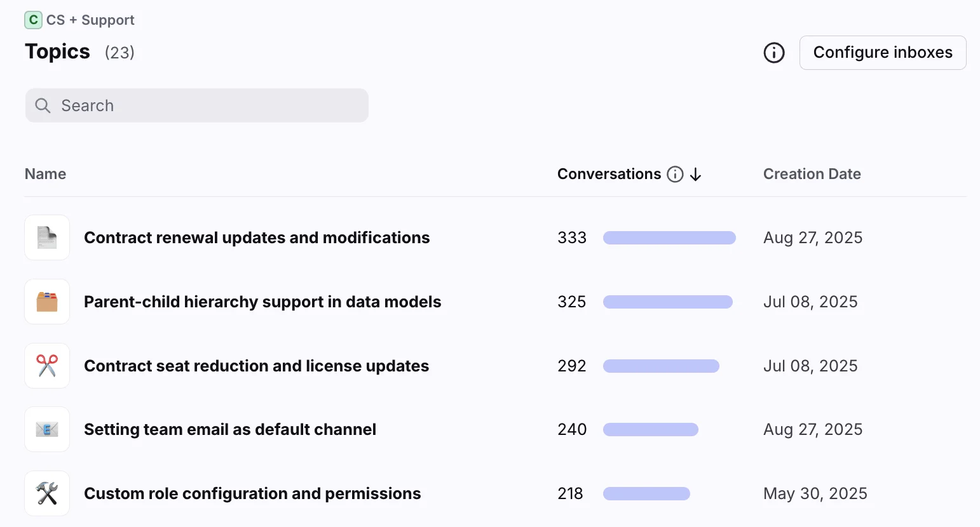
Task: Sort by the Conversations column header
Action: (609, 174)
